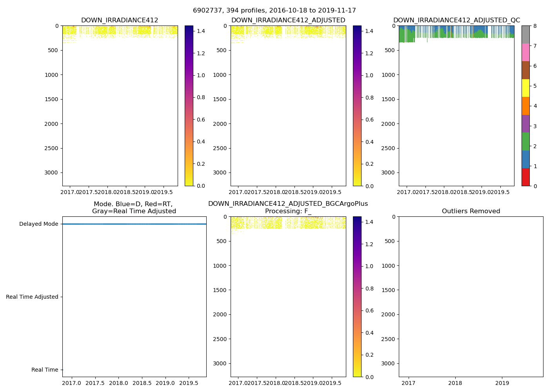Viewport: 549px width, 392px height.
Task: Click the 2018 tick under Outliers Removed
Action: [455, 383]
